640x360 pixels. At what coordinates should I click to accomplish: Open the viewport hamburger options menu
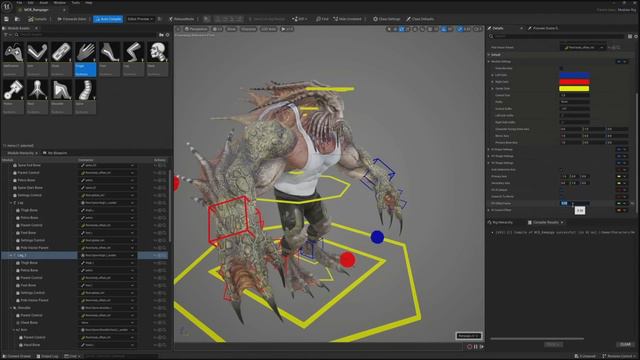click(178, 29)
